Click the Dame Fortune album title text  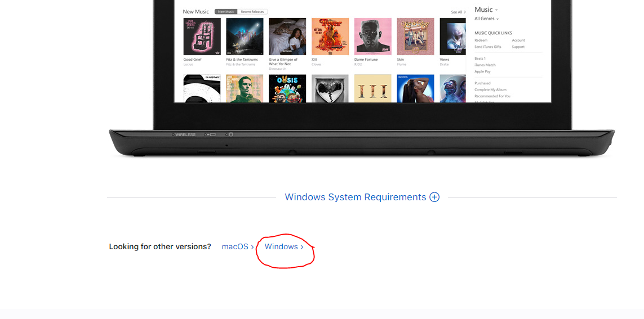(366, 60)
